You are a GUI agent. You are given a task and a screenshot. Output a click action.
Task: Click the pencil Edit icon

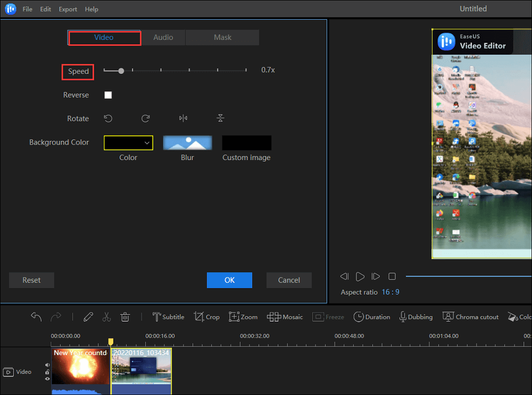[x=88, y=317]
